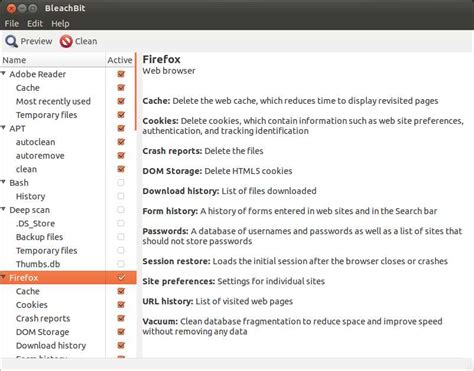Select the Crash reports tree item

tap(43, 318)
